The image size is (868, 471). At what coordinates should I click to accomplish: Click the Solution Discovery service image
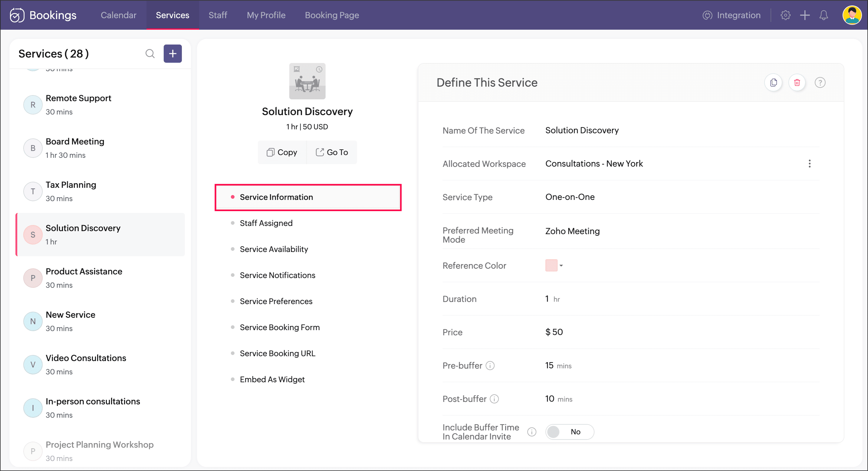coord(307,81)
